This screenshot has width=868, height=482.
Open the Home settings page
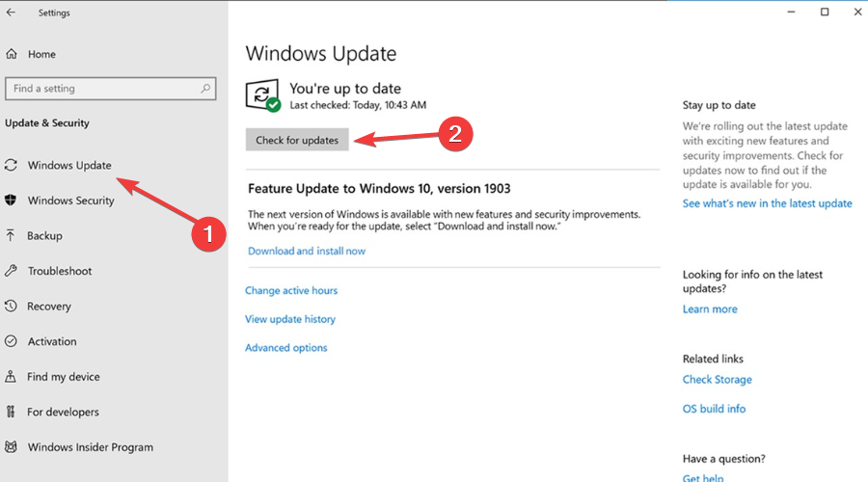tap(41, 54)
